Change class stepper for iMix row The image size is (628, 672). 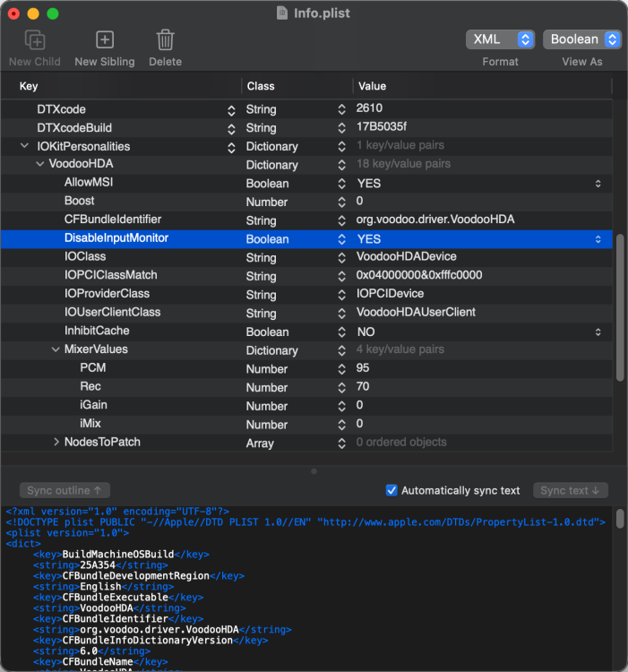(341, 425)
